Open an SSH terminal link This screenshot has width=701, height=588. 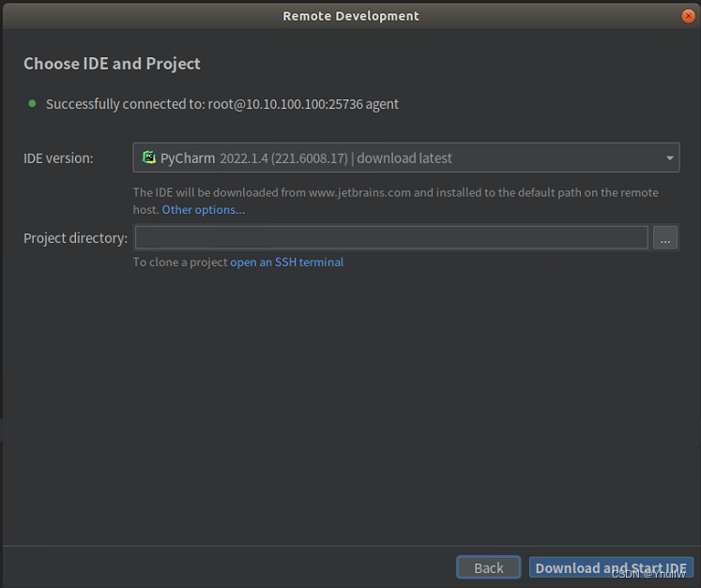click(x=286, y=262)
